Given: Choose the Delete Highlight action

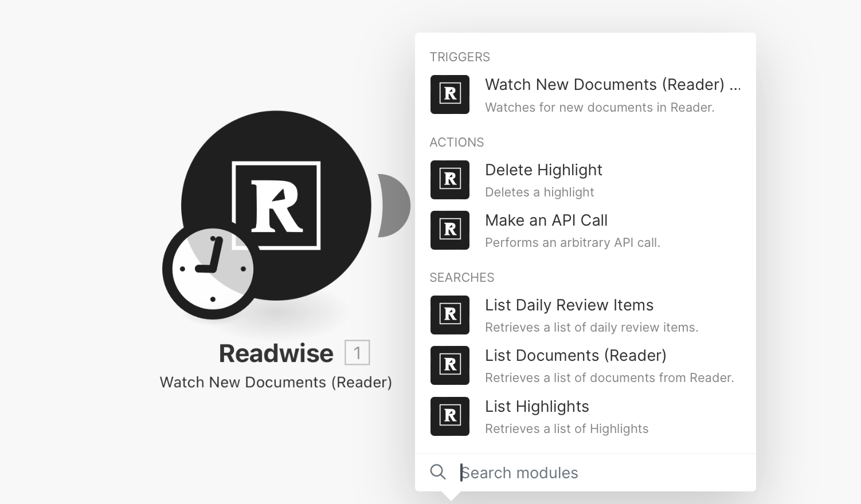Looking at the screenshot, I should point(585,180).
